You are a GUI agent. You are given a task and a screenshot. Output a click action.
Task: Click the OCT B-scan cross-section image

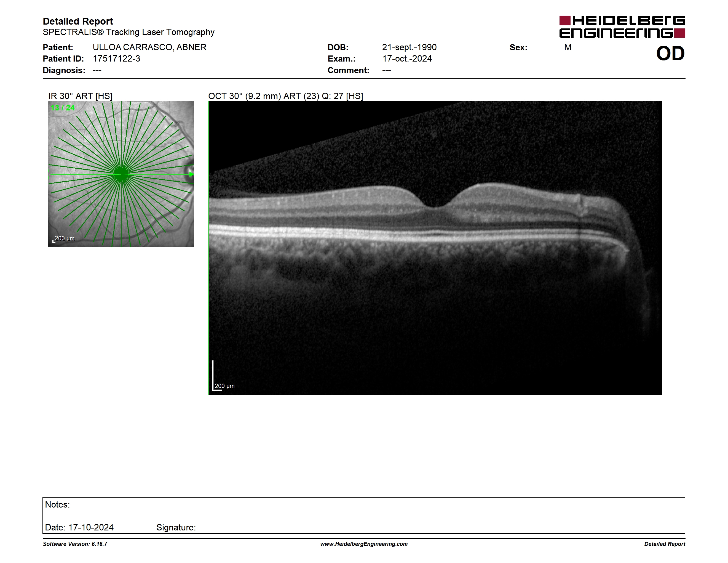click(x=435, y=248)
